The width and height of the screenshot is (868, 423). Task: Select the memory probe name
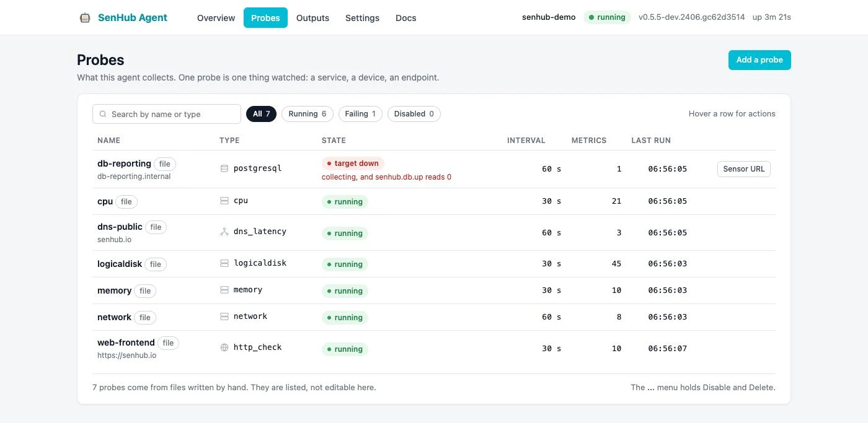[x=115, y=290]
